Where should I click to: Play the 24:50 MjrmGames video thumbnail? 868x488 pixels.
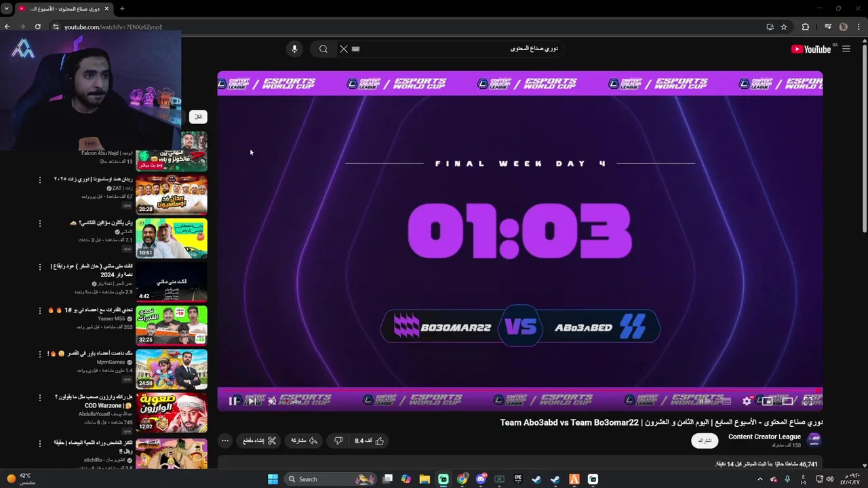(172, 369)
